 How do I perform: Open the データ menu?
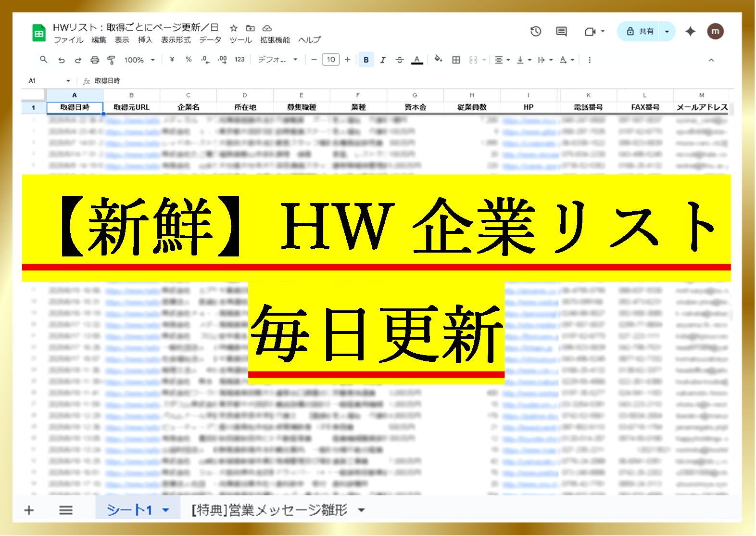(x=210, y=40)
